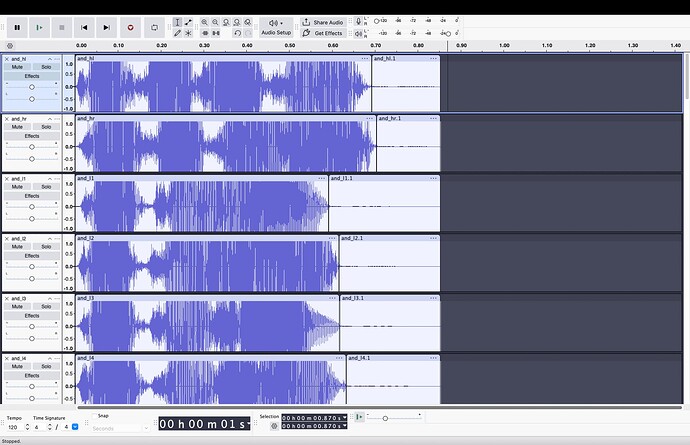Open the and_hl track options menu
This screenshot has width=690, height=445.
(57, 59)
